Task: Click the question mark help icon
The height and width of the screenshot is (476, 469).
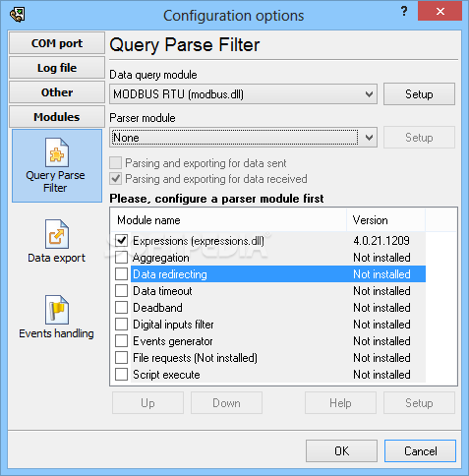Action: click(x=404, y=12)
